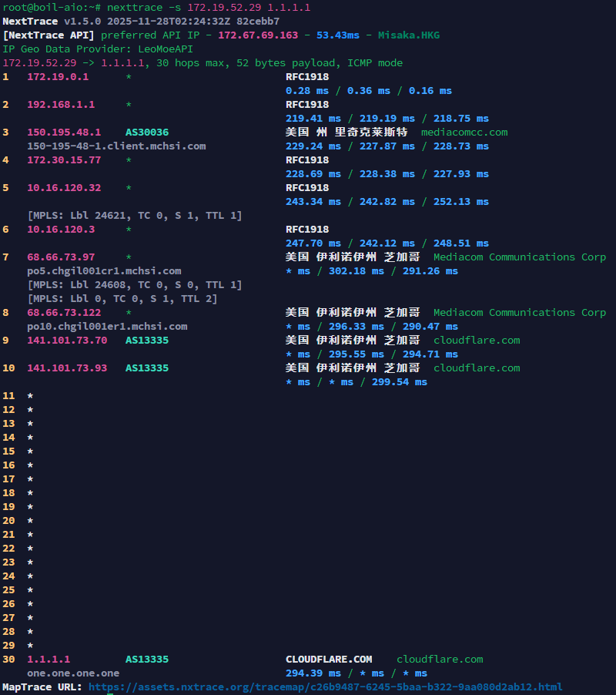Click IP 141.101.73.70 on hop 9

click(x=67, y=341)
